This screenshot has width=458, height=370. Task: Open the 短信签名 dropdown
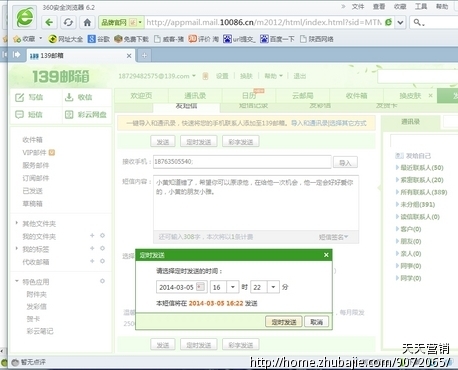pos(333,237)
